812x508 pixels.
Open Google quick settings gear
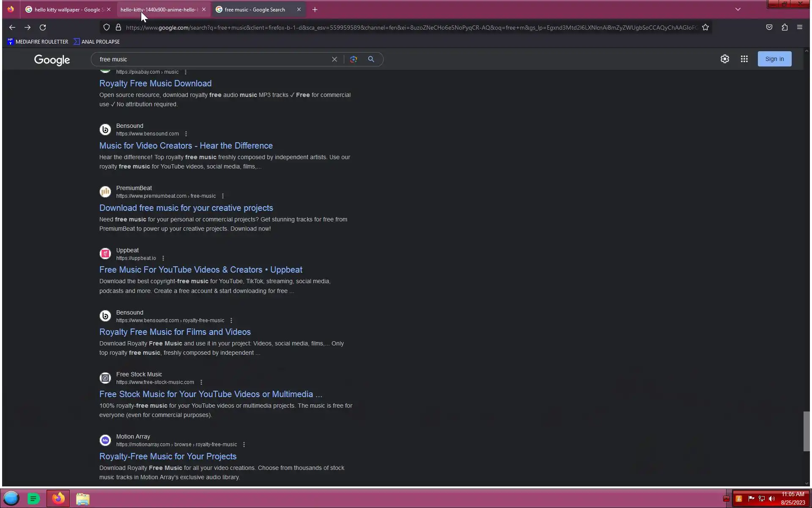click(x=724, y=59)
